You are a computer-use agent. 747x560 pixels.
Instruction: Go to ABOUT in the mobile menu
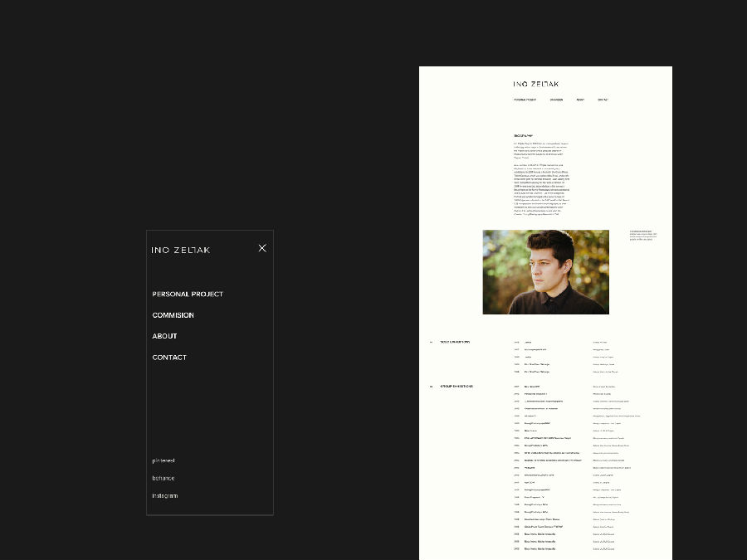click(164, 336)
